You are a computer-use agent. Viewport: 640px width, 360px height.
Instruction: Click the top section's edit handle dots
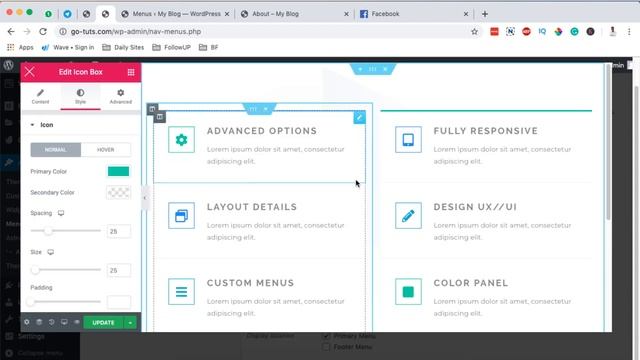pyautogui.click(x=373, y=69)
